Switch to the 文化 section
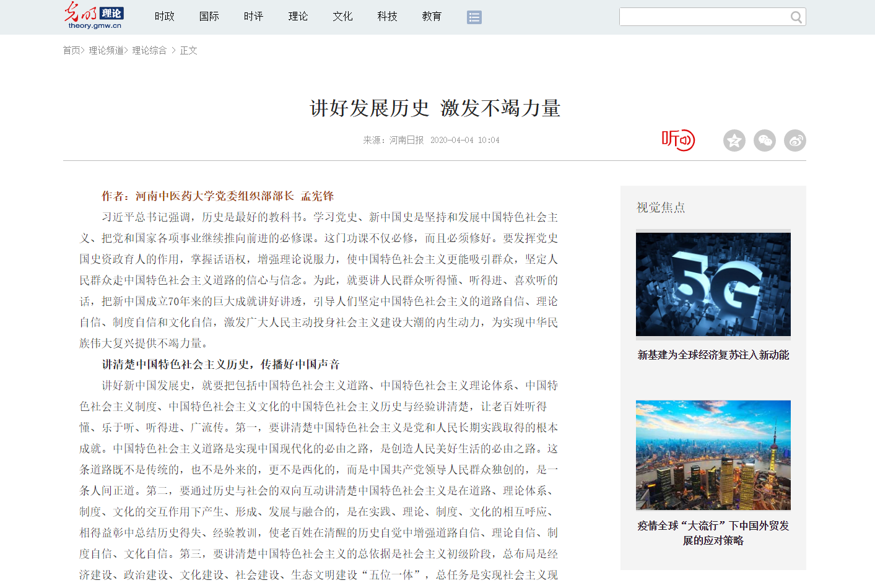The height and width of the screenshot is (588, 875). coord(342,17)
